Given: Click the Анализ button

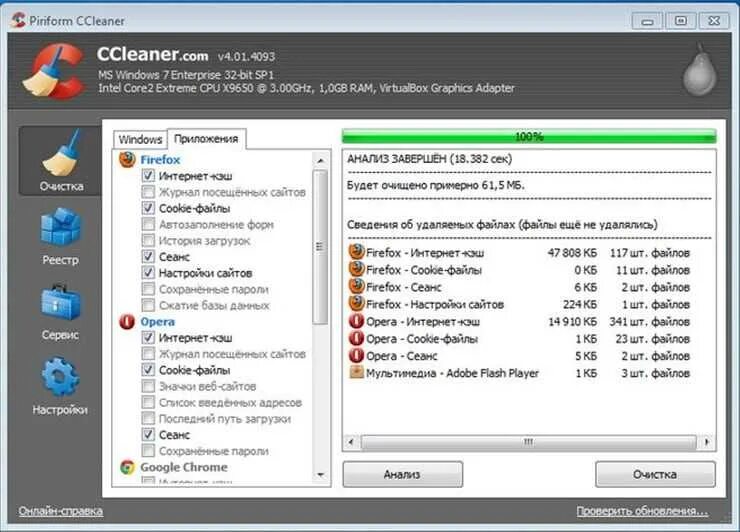Looking at the screenshot, I should pyautogui.click(x=403, y=474).
